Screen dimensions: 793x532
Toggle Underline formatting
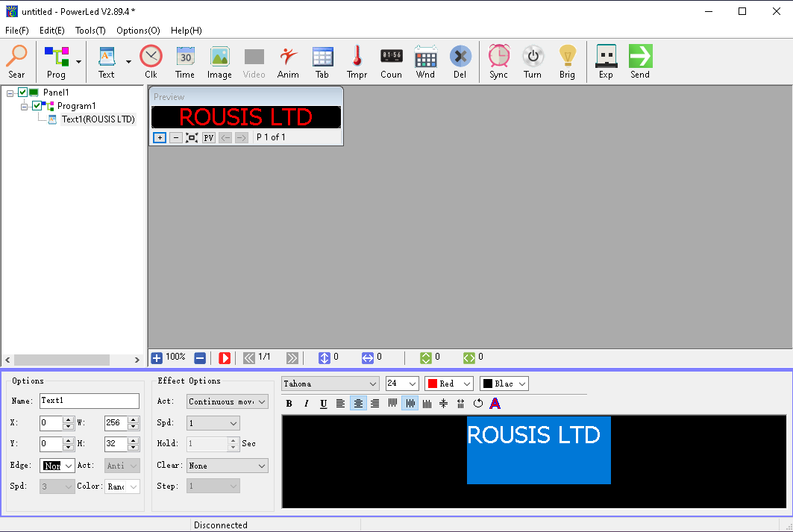(323, 404)
